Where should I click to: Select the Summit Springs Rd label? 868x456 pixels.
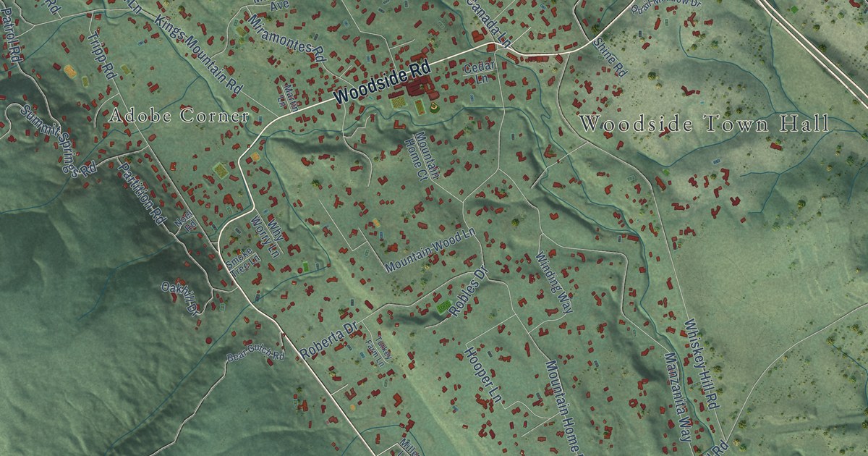point(58,141)
